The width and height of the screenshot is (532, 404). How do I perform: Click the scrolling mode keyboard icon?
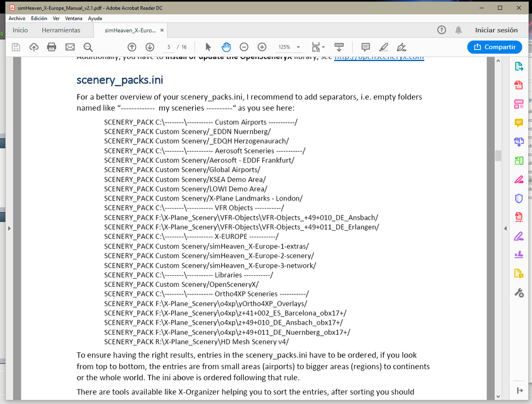(x=339, y=47)
